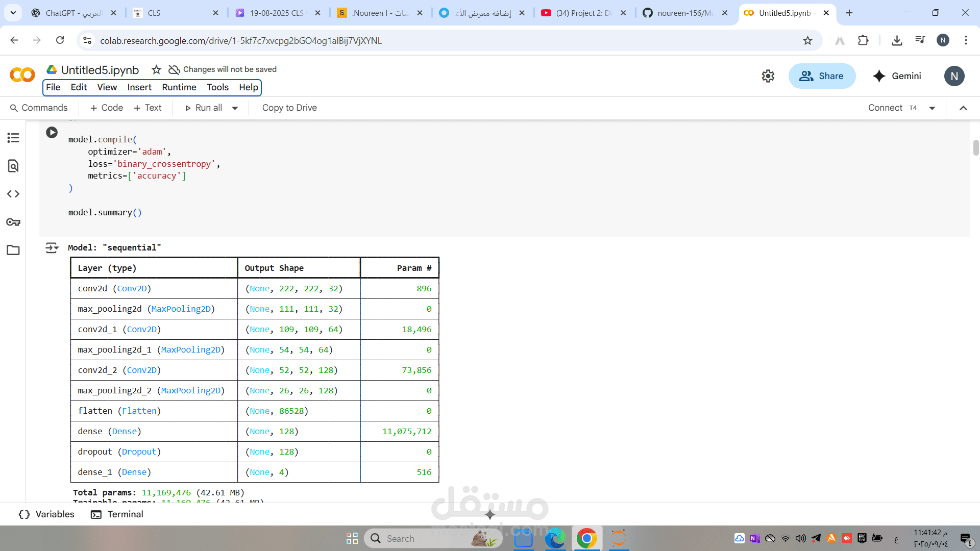Collapse the header with chevron up
Viewport: 980px width, 551px height.
click(x=963, y=108)
